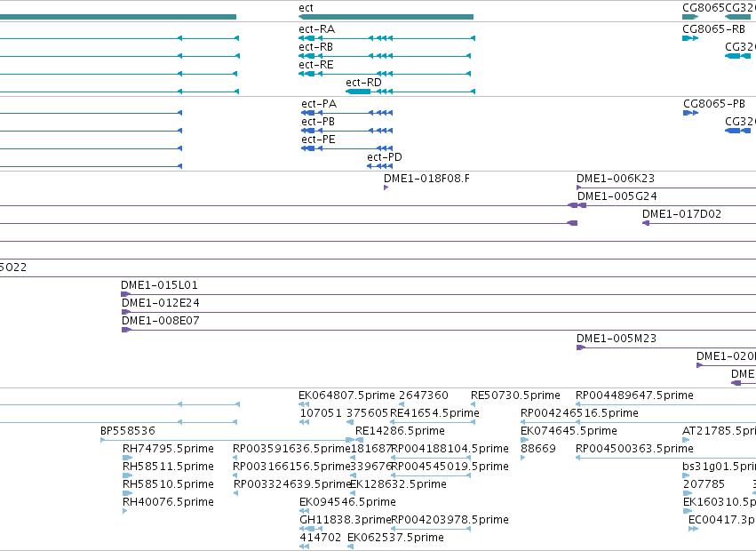The height and width of the screenshot is (551, 756).
Task: Select the 414702 EST label
Action: pos(321,538)
